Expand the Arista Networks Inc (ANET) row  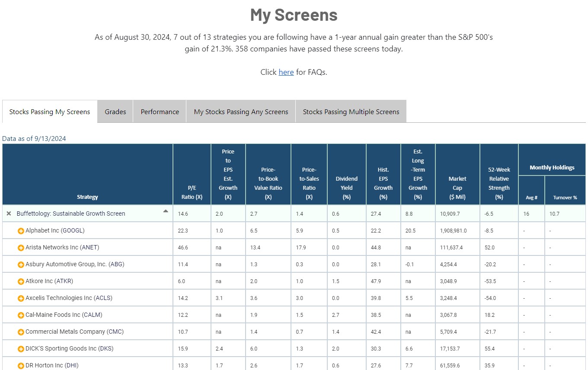(21, 247)
